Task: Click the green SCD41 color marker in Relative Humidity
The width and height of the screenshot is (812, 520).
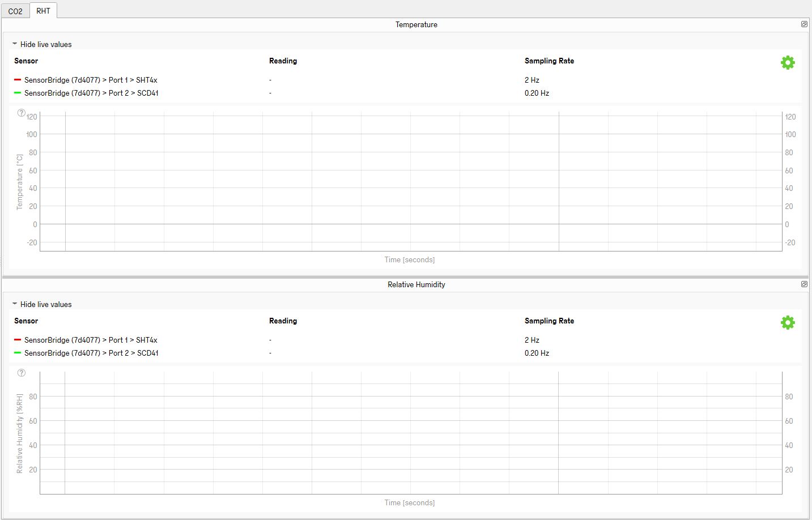Action: pyautogui.click(x=18, y=353)
